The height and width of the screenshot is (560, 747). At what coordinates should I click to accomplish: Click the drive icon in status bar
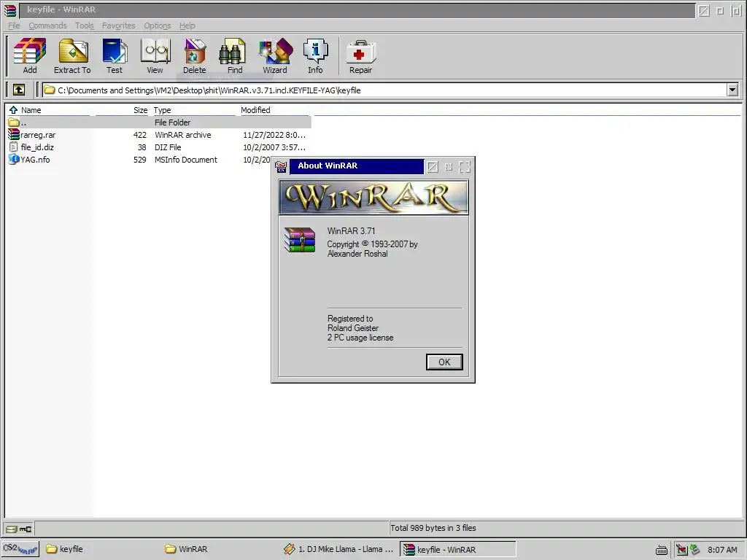(12, 529)
